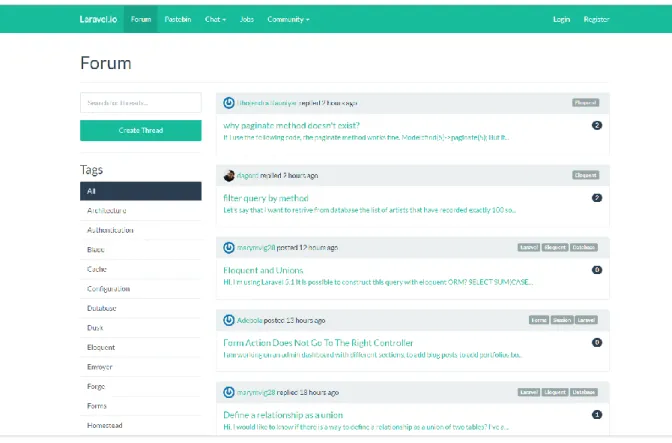
Task: Focus the Search for threads field
Action: tap(141, 103)
